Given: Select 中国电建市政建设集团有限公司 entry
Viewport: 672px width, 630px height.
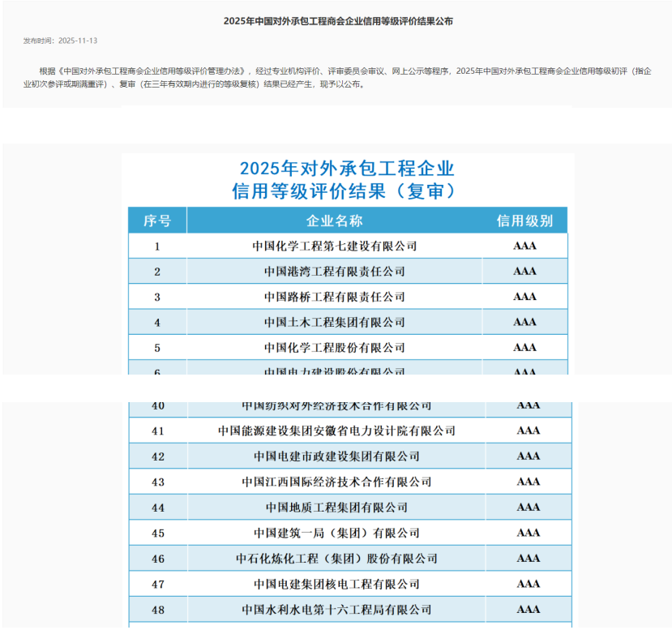Looking at the screenshot, I should 337,456.
